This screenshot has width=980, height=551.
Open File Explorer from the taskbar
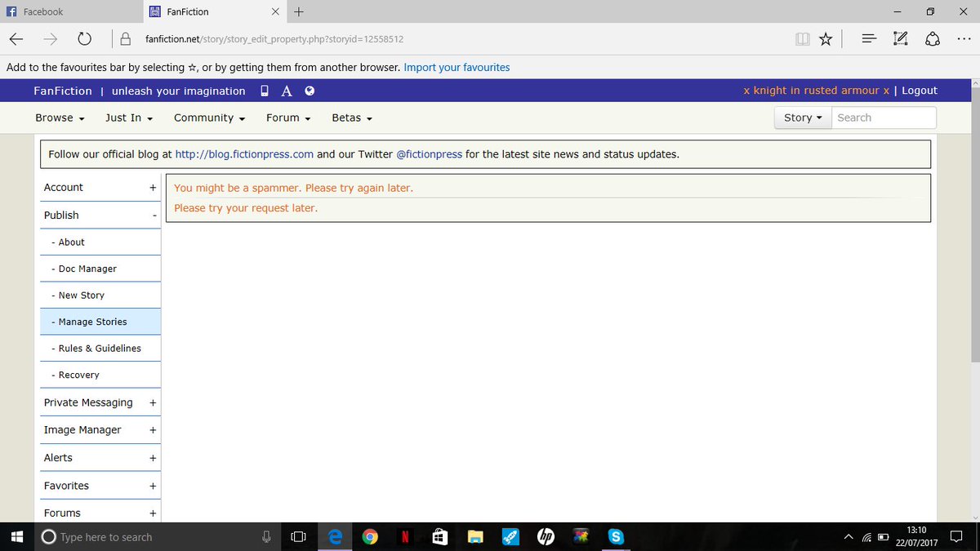(x=474, y=536)
